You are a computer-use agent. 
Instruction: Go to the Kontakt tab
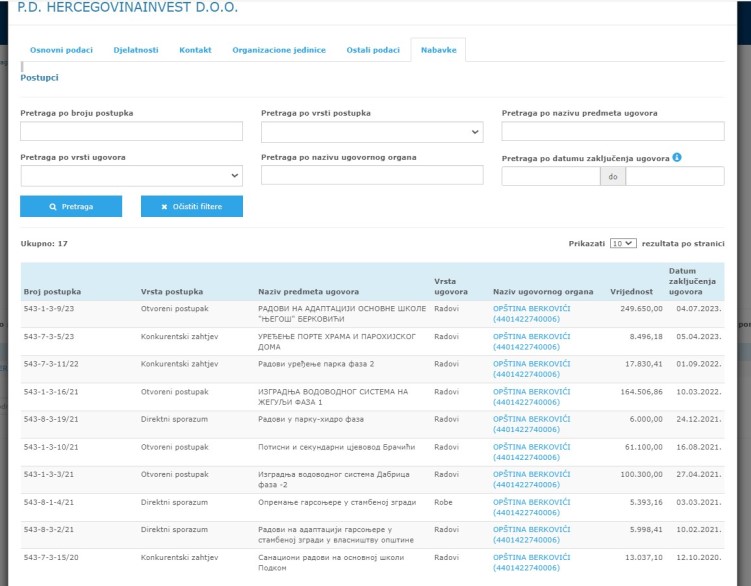195,50
